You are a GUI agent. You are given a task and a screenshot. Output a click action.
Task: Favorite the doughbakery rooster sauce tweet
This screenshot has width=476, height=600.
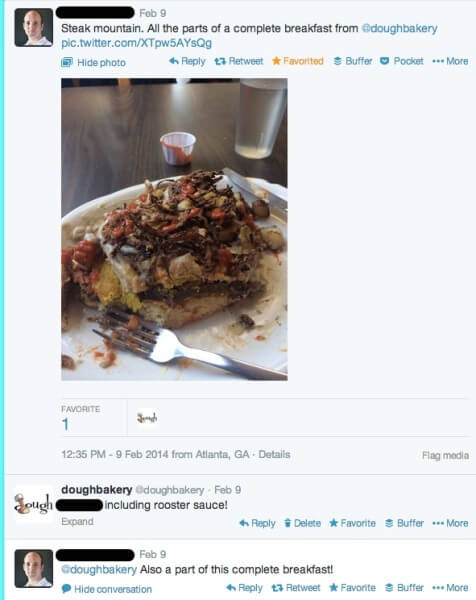coord(352,523)
